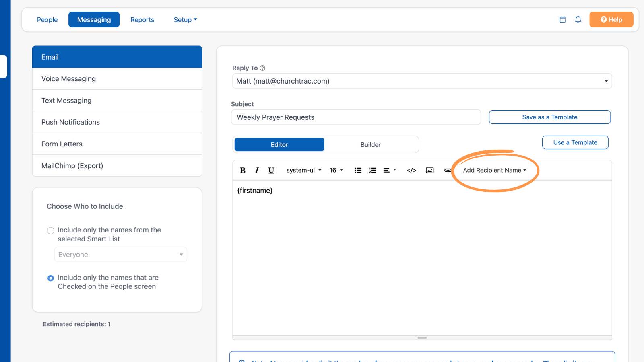This screenshot has height=362, width=644.
Task: Switch to the Builder tab
Action: [x=370, y=144]
